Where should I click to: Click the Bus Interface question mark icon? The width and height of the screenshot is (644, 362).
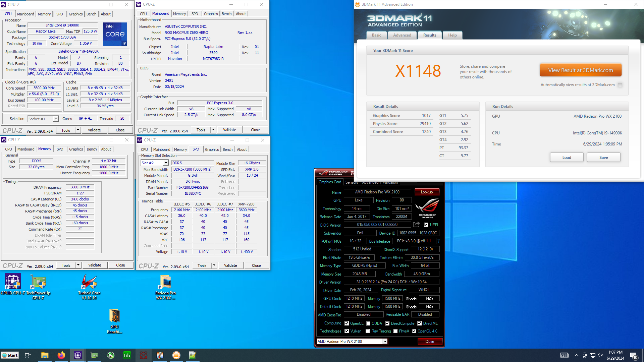(x=438, y=241)
